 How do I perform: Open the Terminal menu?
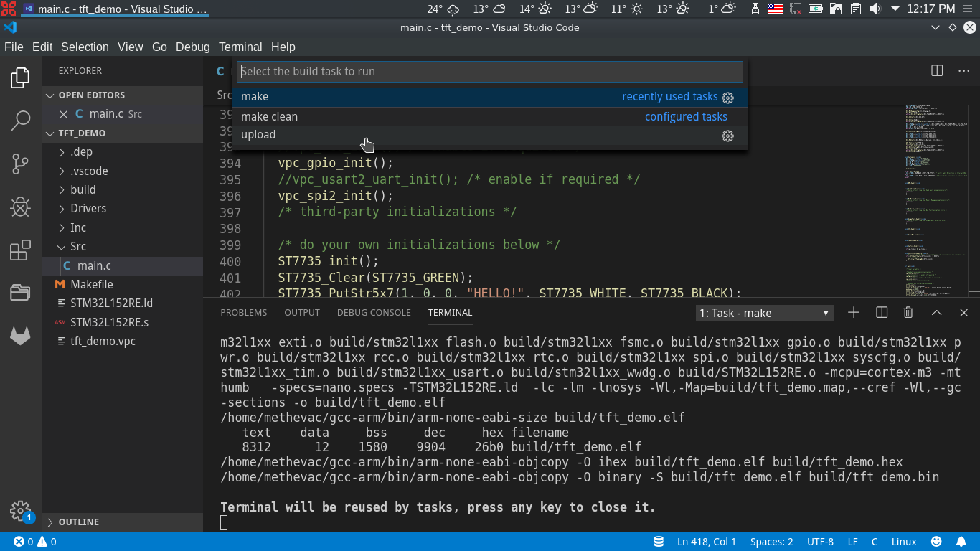click(x=240, y=47)
